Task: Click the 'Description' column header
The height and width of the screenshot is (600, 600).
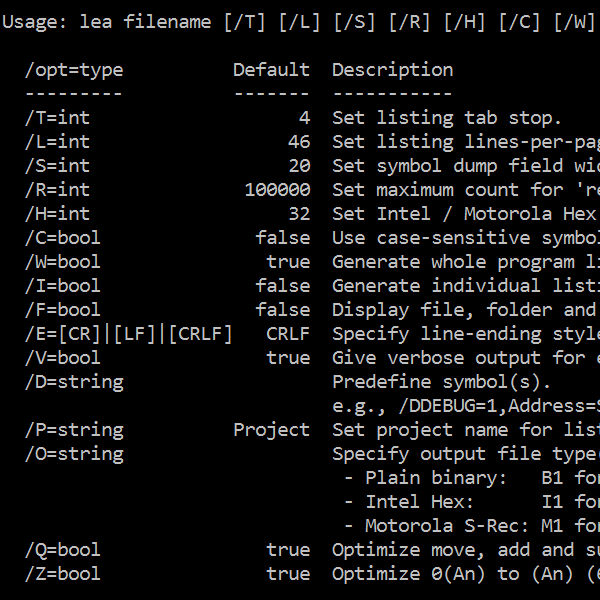Action: [392, 70]
